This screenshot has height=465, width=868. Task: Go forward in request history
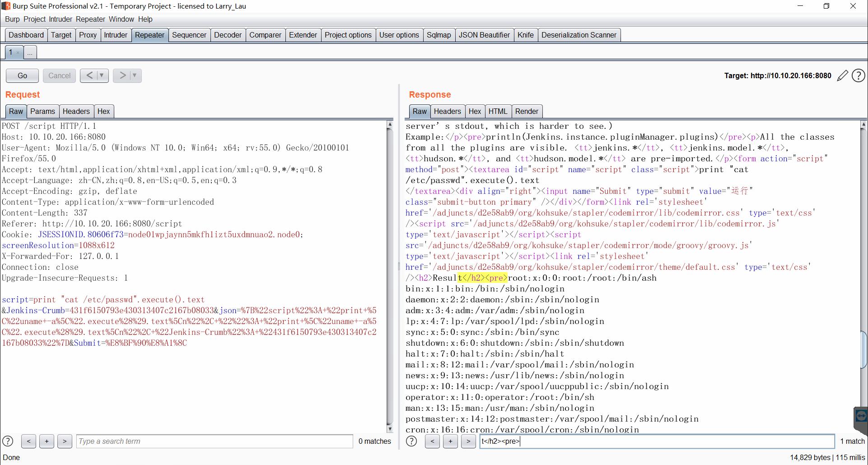click(x=122, y=75)
